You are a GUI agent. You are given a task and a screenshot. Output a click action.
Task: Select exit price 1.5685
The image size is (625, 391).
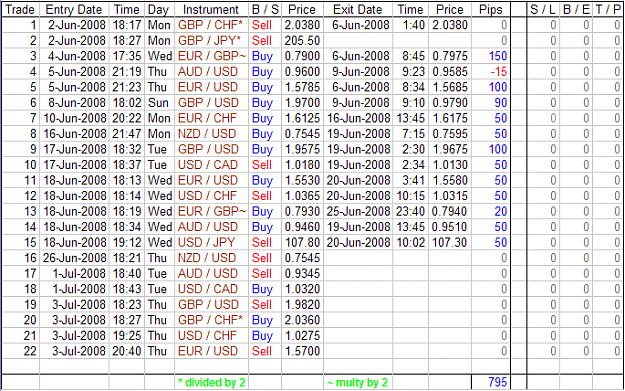click(450, 87)
